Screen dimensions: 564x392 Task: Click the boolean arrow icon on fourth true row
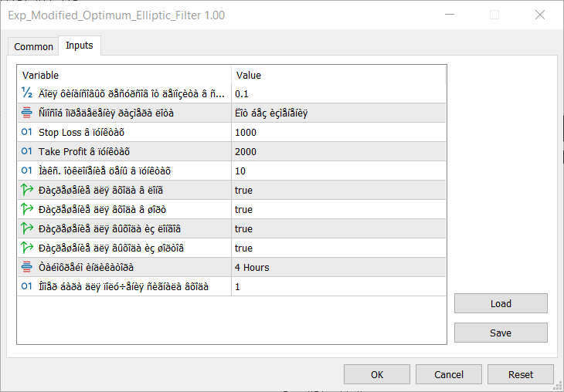point(27,248)
